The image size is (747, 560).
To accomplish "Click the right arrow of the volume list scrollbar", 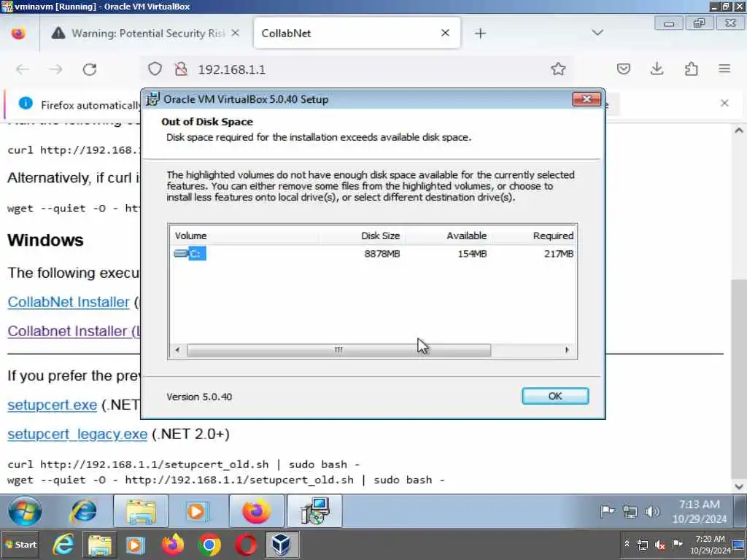I will coord(567,350).
